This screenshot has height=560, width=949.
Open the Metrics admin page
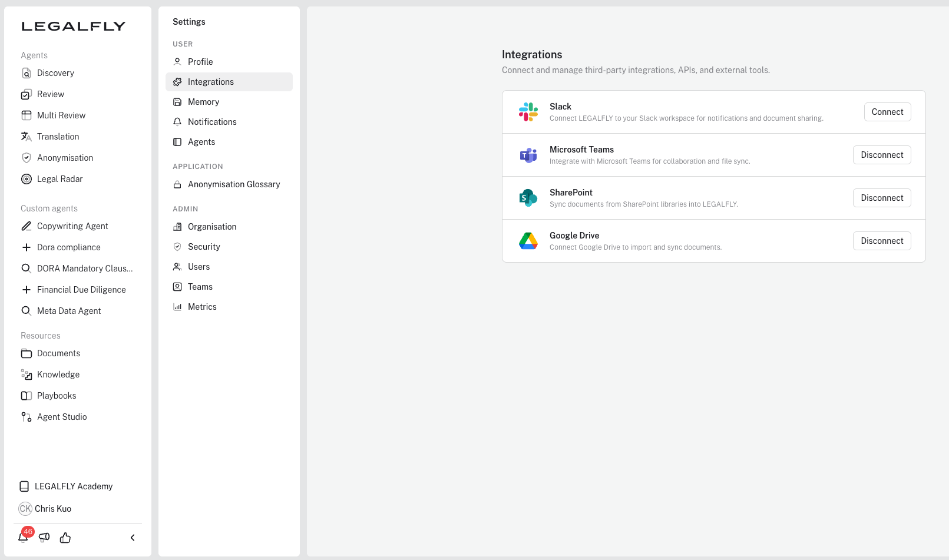coord(202,307)
